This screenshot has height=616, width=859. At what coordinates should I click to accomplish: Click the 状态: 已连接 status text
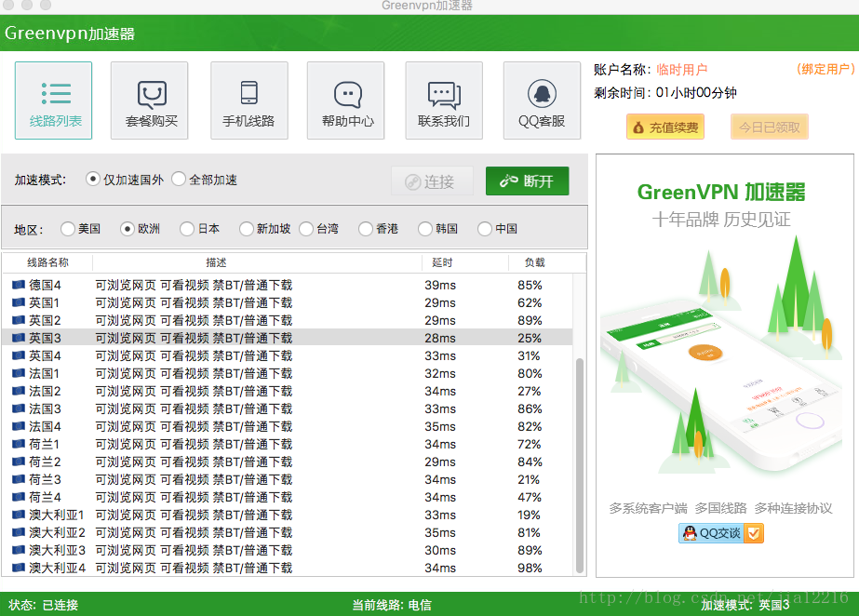click(44, 605)
